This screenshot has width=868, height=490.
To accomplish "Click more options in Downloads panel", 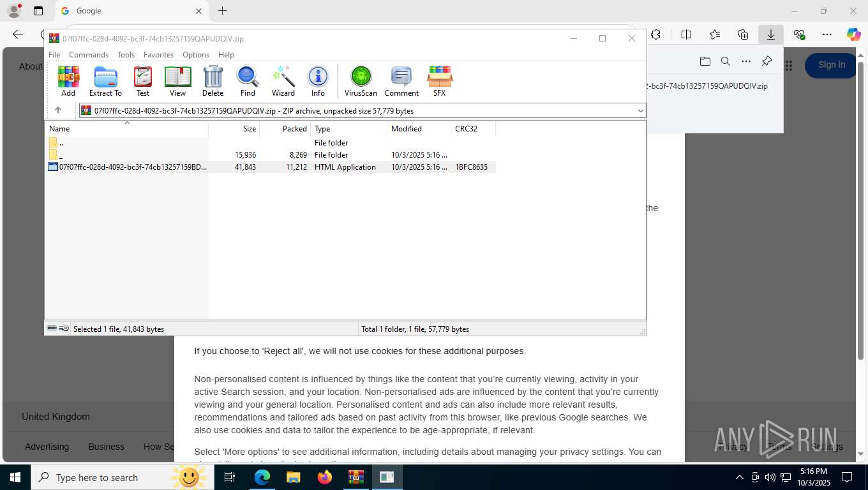I will pyautogui.click(x=746, y=61).
